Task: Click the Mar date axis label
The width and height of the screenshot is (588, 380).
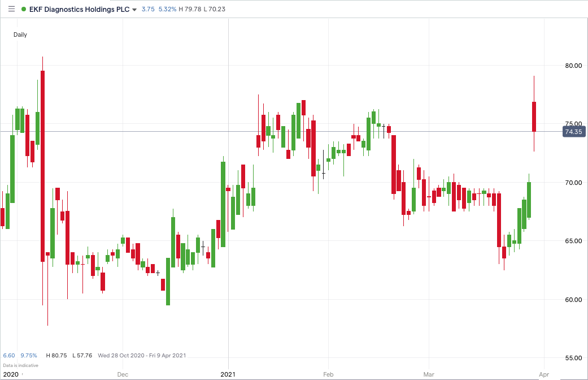Action: 429,374
